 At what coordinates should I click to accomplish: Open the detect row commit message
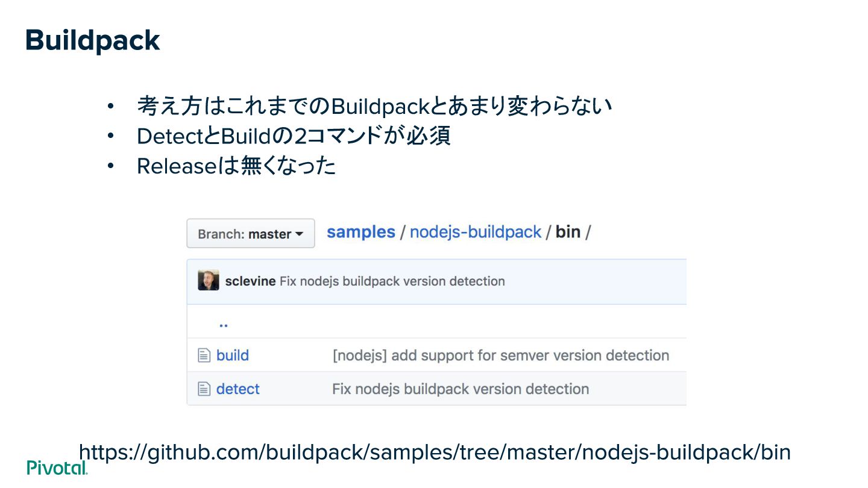[461, 389]
